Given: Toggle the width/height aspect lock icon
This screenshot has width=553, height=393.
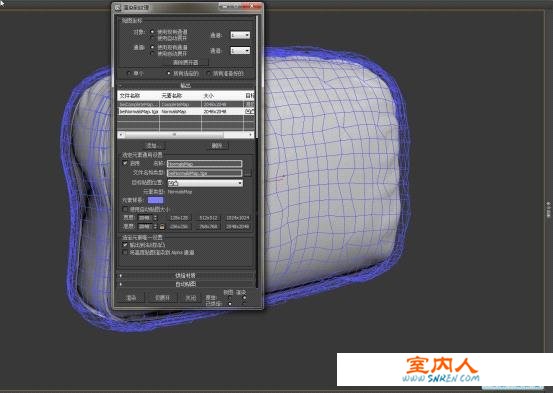Looking at the screenshot, I should pyautogui.click(x=162, y=226).
